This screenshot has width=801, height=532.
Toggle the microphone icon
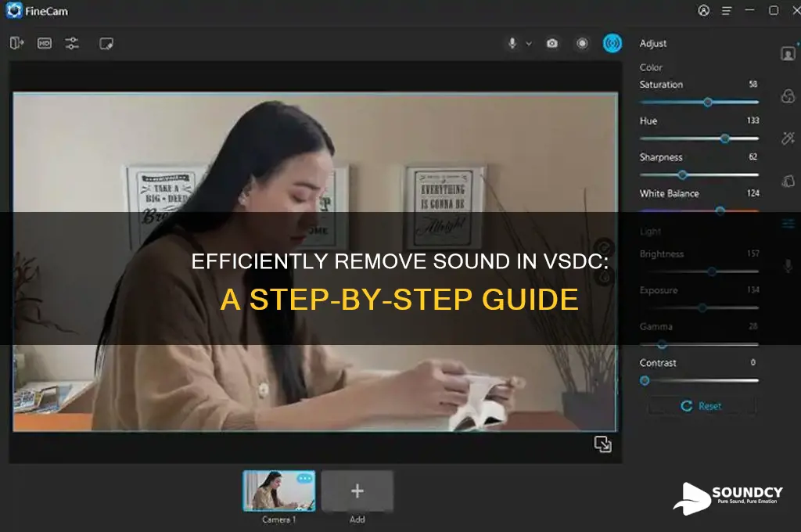click(512, 44)
